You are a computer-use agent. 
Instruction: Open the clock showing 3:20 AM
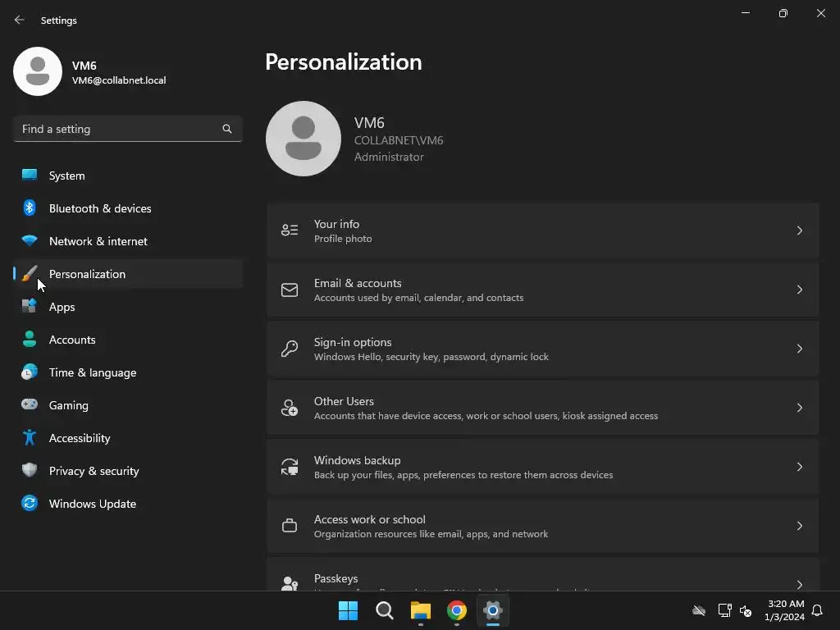tap(785, 610)
